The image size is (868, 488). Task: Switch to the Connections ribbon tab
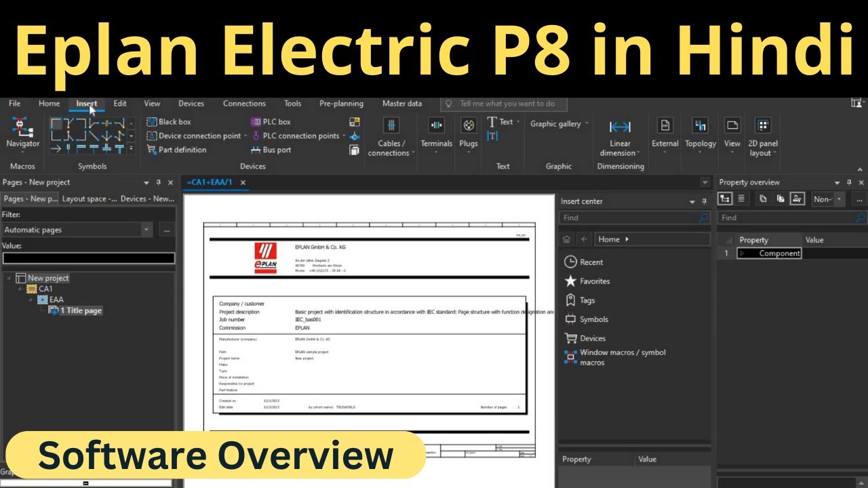tap(244, 104)
